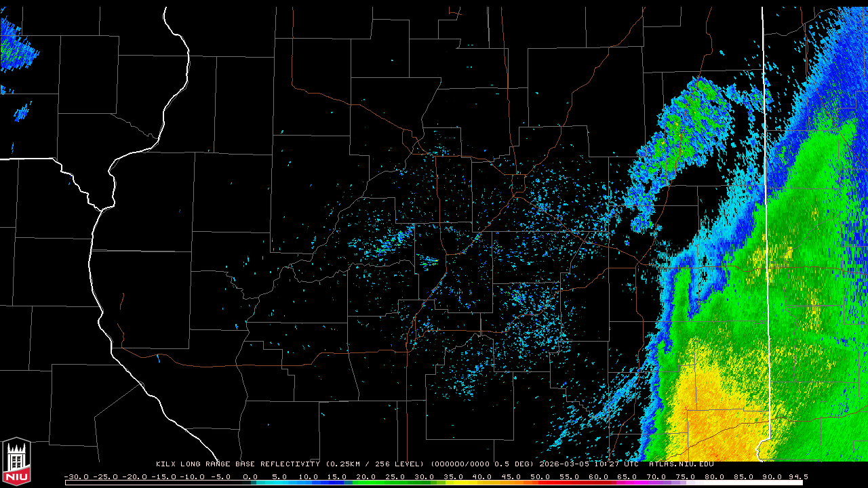Click the 85.0 scale label
The image size is (868, 488).
(x=745, y=477)
